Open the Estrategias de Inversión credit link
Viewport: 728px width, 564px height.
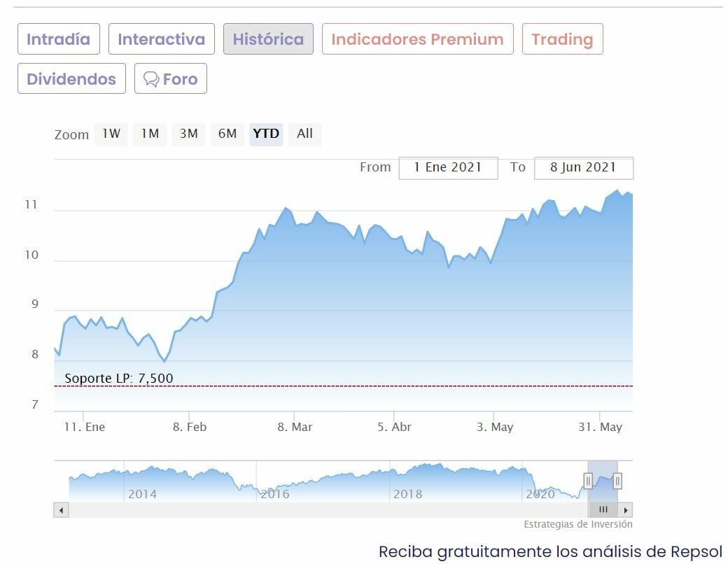[x=577, y=524]
